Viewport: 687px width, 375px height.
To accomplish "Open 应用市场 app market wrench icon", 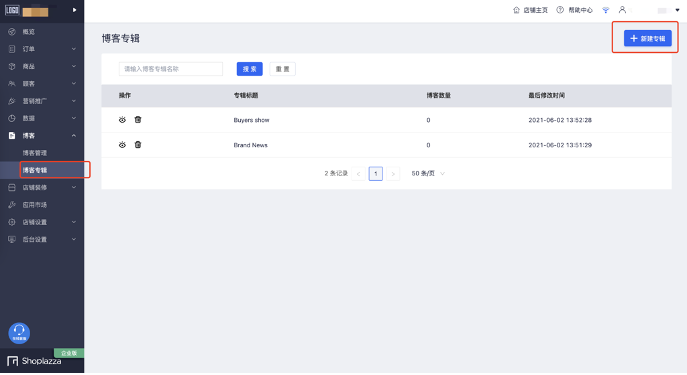I will tap(12, 205).
